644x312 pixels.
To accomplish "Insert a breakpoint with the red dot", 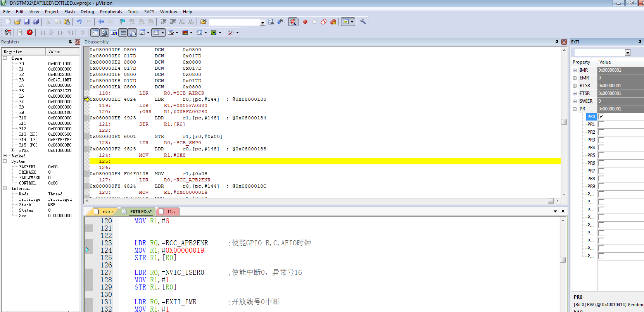I will (305, 22).
